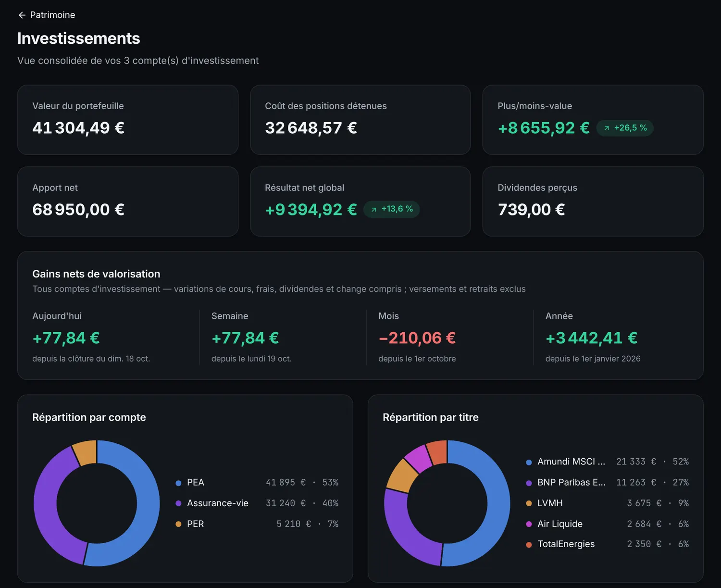Click the Année gain +3 442,41 €
The width and height of the screenshot is (721, 588).
point(592,338)
